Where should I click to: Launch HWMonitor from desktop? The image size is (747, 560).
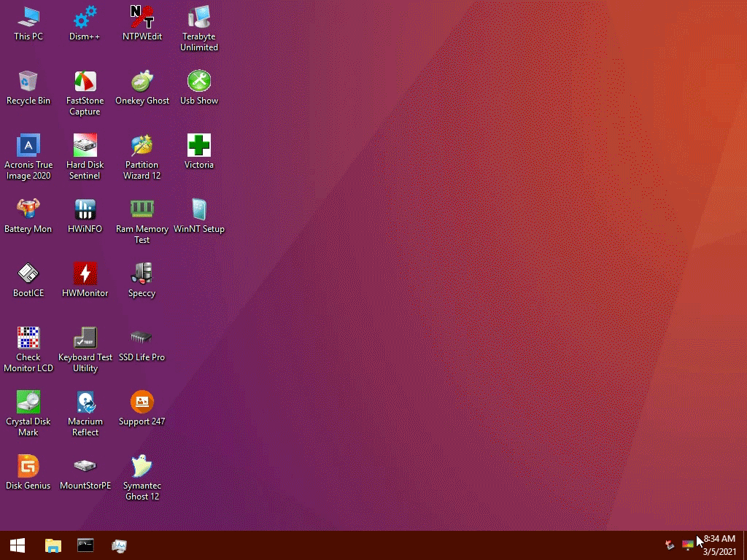click(x=85, y=280)
